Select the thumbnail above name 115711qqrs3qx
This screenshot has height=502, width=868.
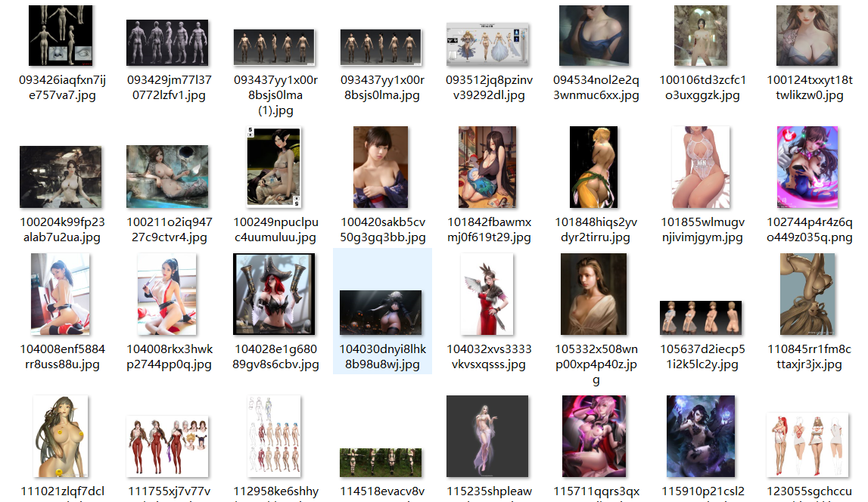tap(594, 436)
